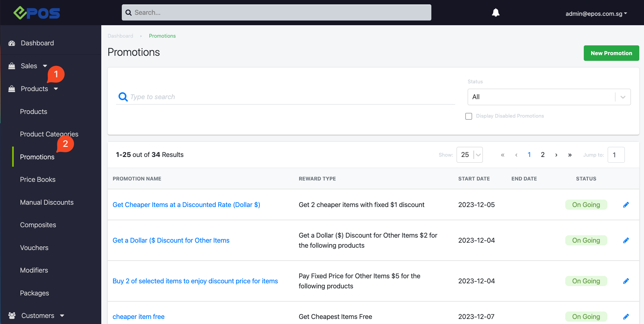Image resolution: width=644 pixels, height=324 pixels.
Task: Go to previous page with single-left arrow
Action: 516,155
